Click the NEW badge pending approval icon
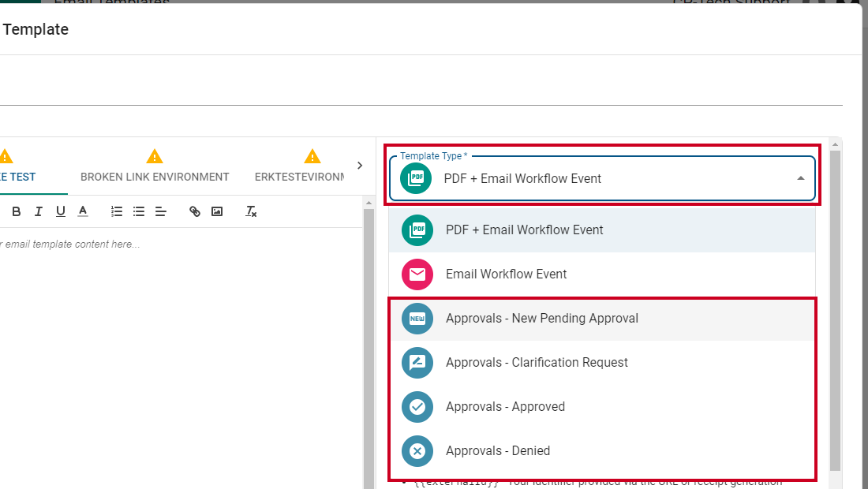The width and height of the screenshot is (868, 489). click(417, 319)
